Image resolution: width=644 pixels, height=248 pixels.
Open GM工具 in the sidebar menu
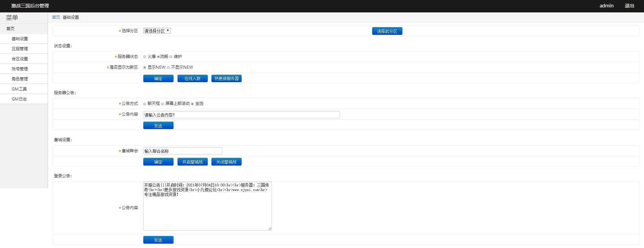pos(19,89)
